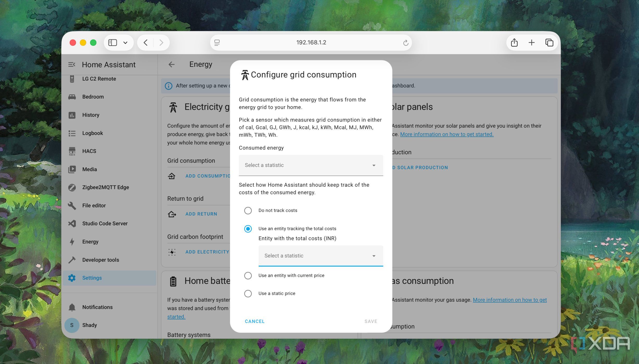Open gas usage More information link

510,300
